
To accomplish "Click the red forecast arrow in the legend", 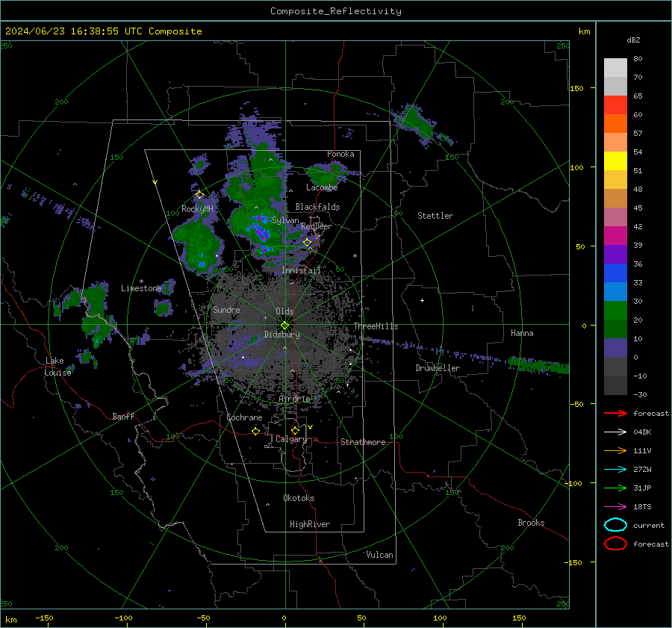I will pos(615,413).
